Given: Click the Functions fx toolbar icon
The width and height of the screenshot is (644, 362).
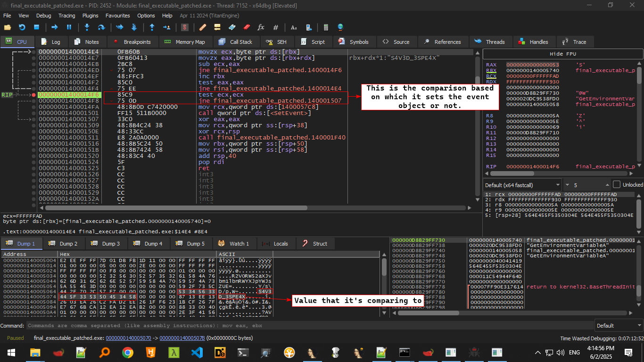Looking at the screenshot, I should pyautogui.click(x=261, y=27).
